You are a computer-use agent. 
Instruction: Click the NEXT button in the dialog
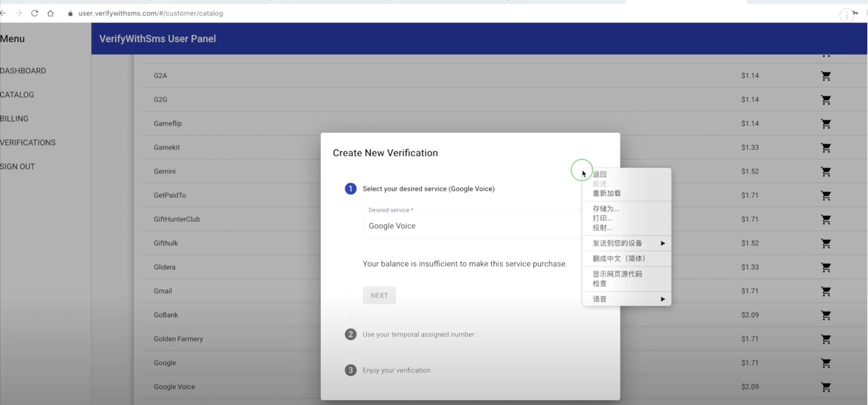tap(379, 295)
